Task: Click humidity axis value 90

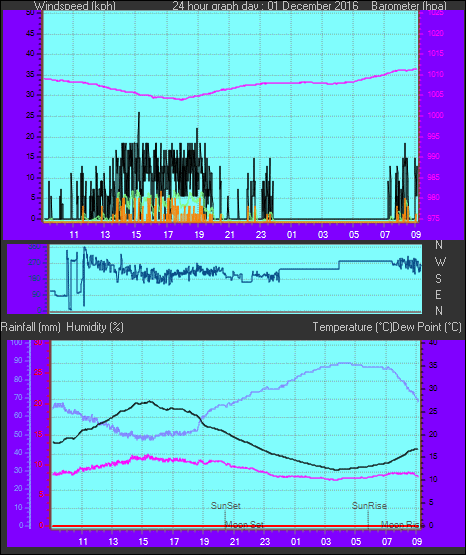Action: click(x=18, y=361)
